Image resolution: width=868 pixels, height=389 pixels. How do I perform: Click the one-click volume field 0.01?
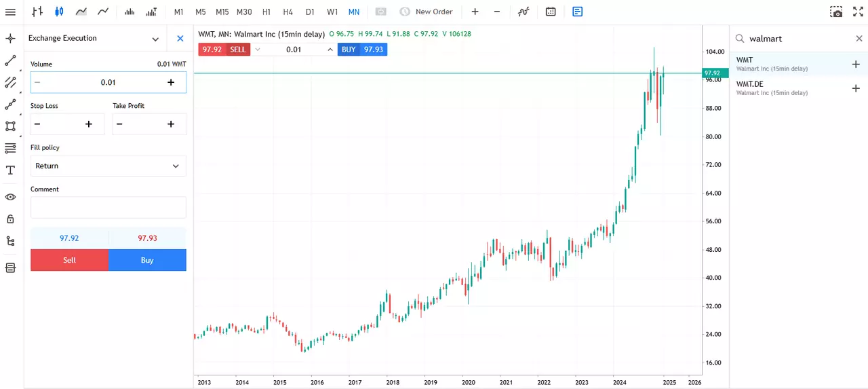click(294, 50)
